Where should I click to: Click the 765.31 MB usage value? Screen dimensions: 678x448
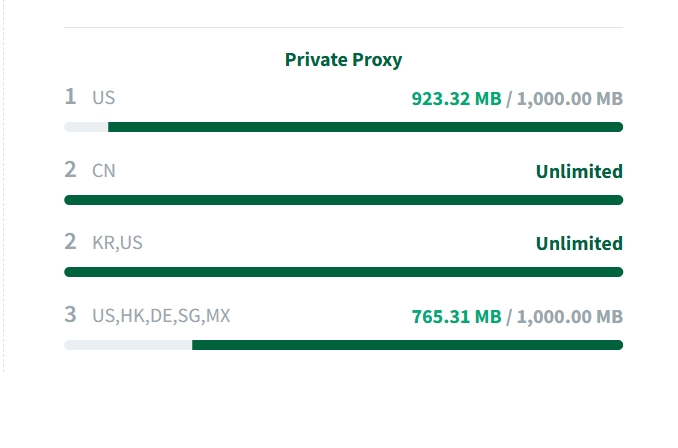[456, 316]
